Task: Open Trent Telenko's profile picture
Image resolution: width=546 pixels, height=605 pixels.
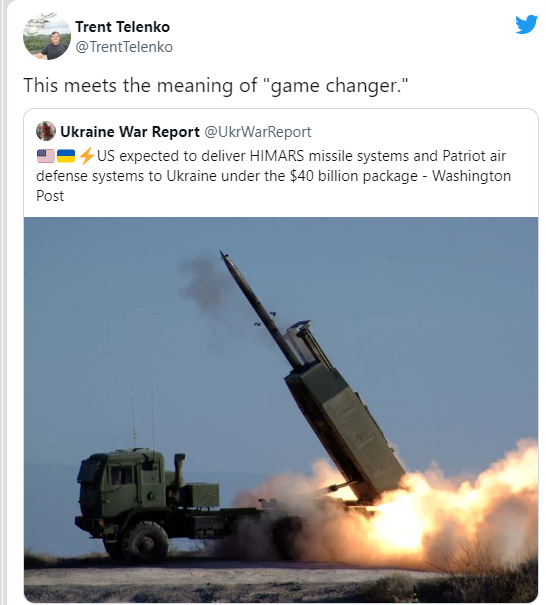Action: [x=47, y=36]
